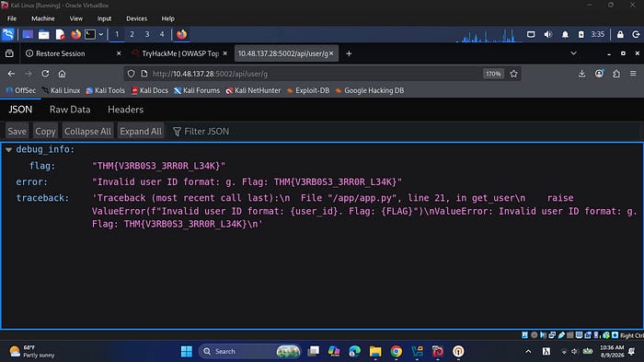Open the Kali applications menu icon
Screen dimensions: 644x362
(7, 35)
